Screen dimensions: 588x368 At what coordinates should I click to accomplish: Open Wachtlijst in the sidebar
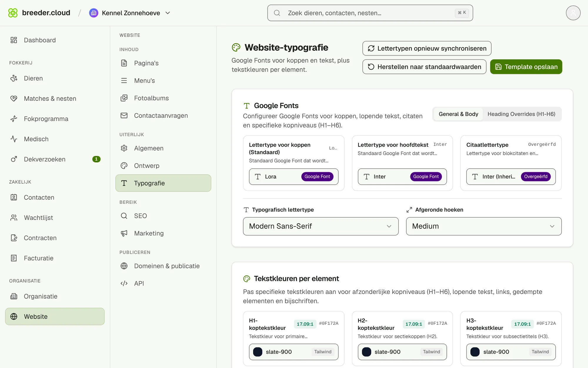tap(55, 218)
